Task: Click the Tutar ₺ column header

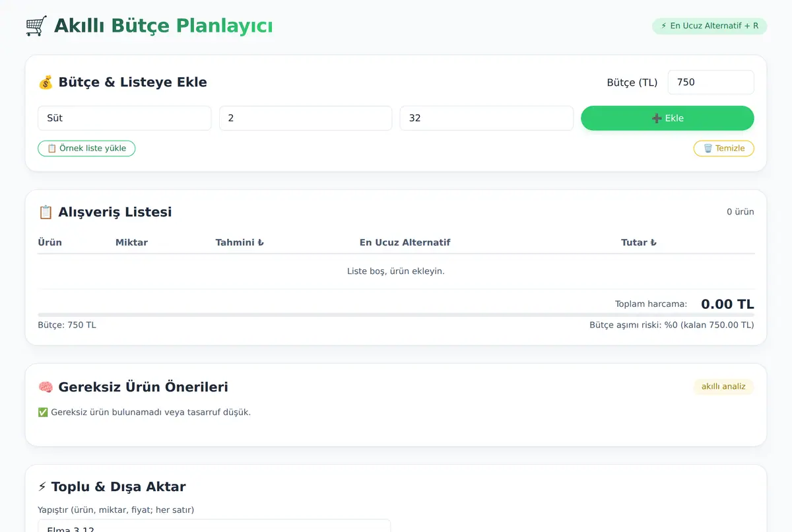Action: click(639, 242)
